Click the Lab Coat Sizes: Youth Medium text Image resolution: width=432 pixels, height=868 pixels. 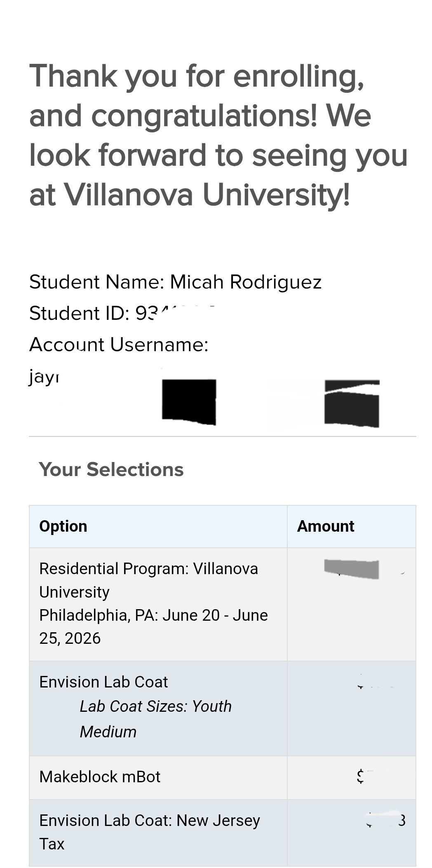pyautogui.click(x=155, y=719)
